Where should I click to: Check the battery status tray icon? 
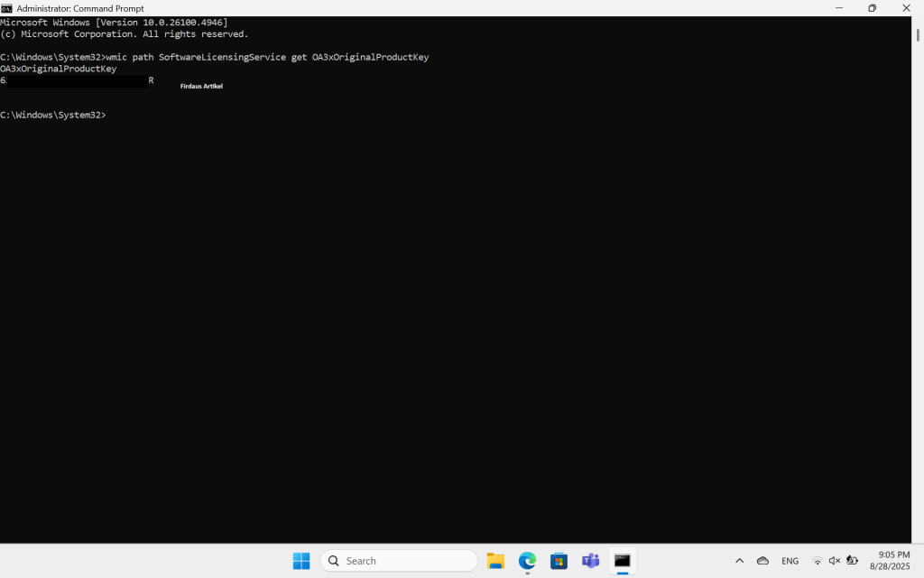coord(852,561)
